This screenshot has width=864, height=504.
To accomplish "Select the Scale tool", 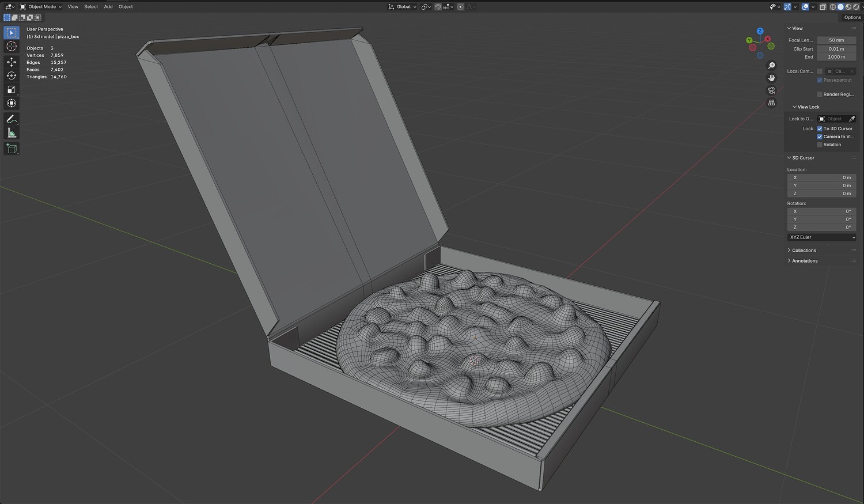I will pos(12,89).
